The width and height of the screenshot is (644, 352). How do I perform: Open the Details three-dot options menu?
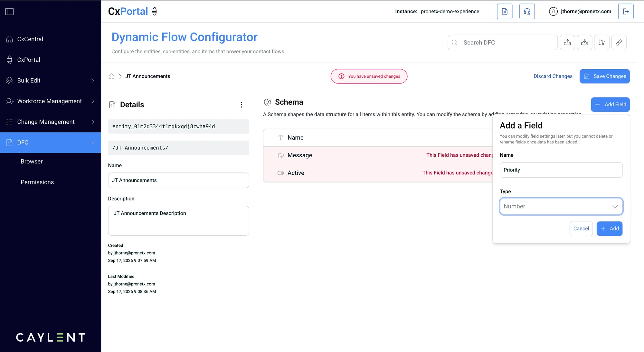click(241, 105)
